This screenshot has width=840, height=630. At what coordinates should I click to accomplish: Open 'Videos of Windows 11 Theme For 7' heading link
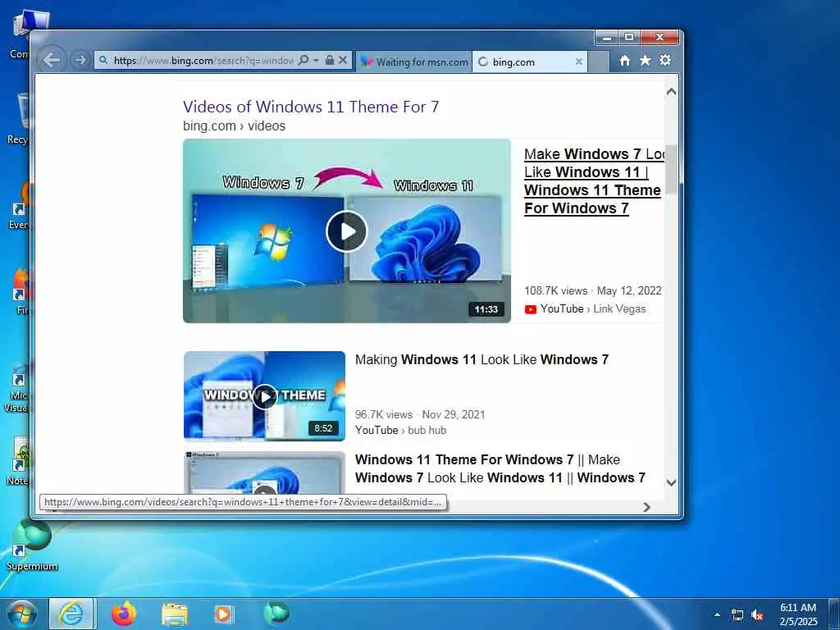[x=311, y=107]
